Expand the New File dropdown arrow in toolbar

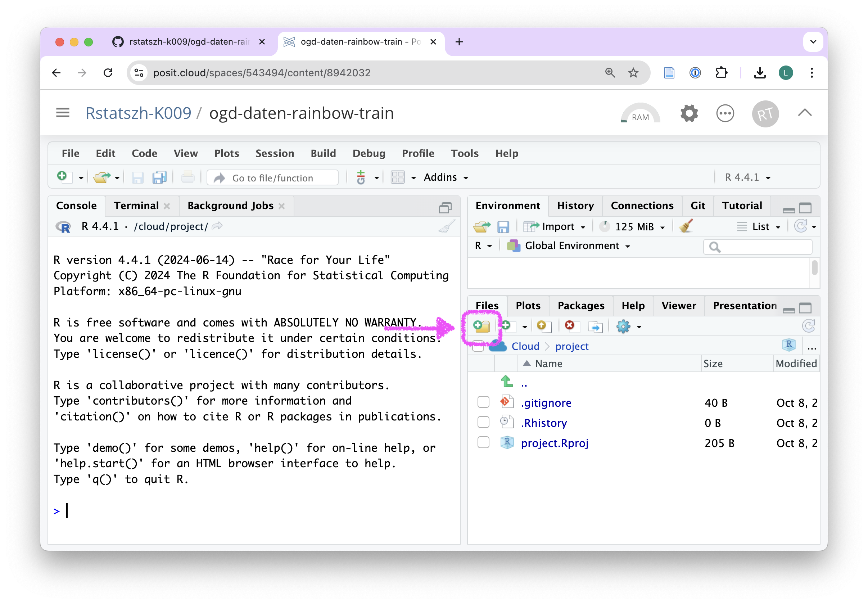pos(81,178)
